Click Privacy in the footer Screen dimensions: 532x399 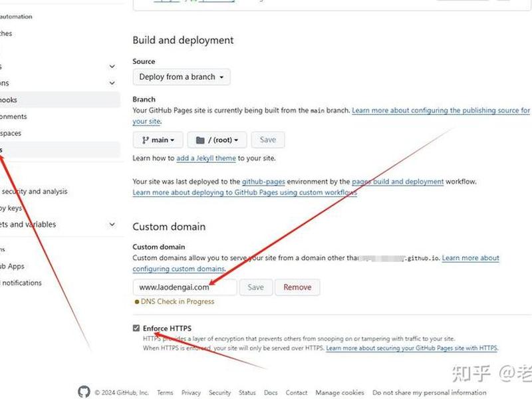pyautogui.click(x=191, y=392)
